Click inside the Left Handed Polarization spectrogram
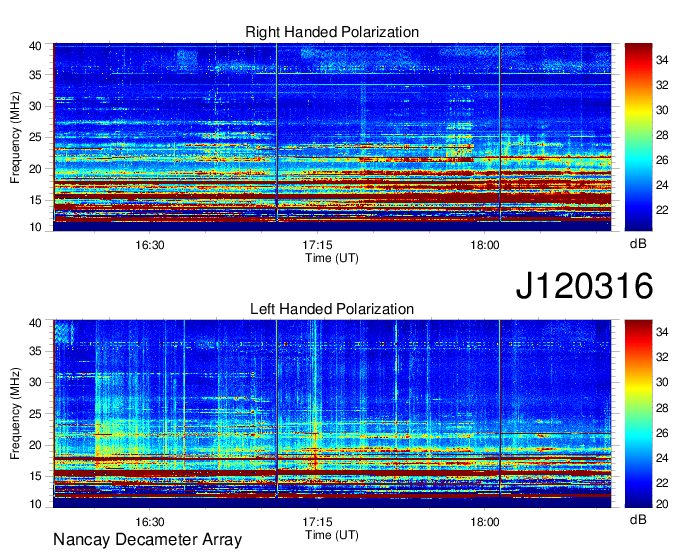 pyautogui.click(x=332, y=414)
